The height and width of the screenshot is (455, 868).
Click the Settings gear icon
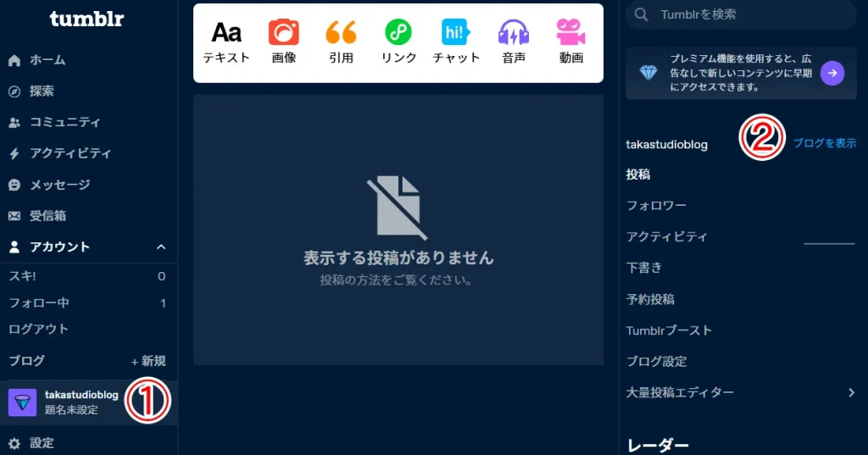click(x=14, y=443)
